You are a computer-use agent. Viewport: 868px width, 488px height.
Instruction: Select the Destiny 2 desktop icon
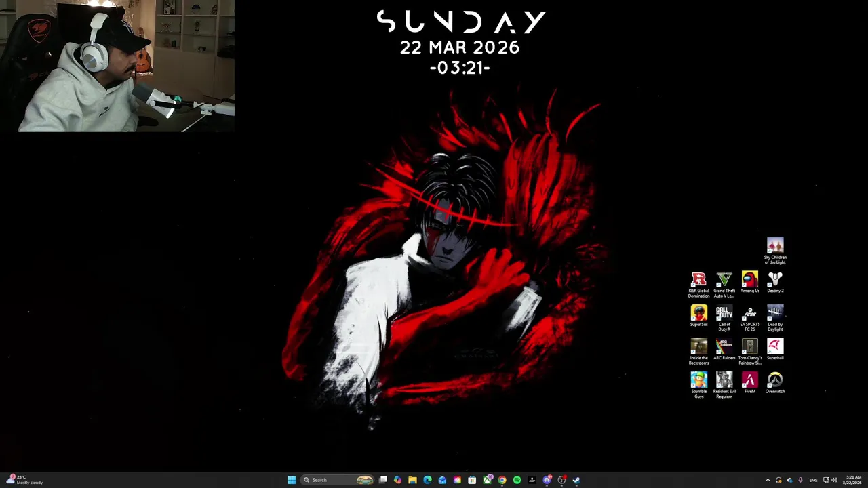click(775, 283)
